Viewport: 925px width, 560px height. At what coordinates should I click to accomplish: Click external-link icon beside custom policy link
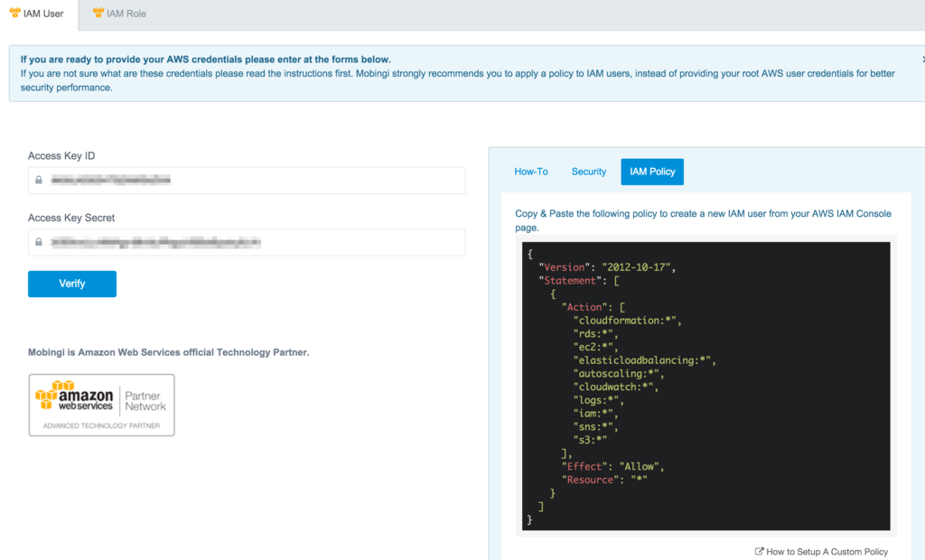pos(759,551)
